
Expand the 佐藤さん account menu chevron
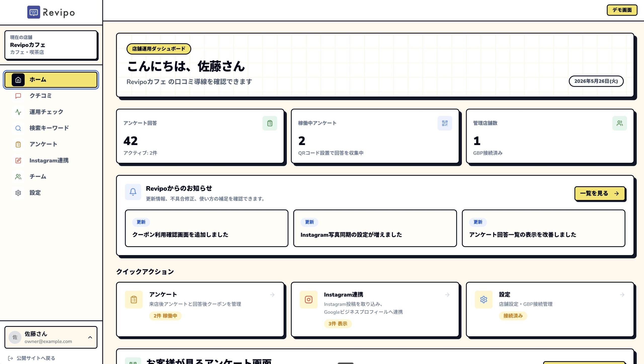click(x=90, y=337)
